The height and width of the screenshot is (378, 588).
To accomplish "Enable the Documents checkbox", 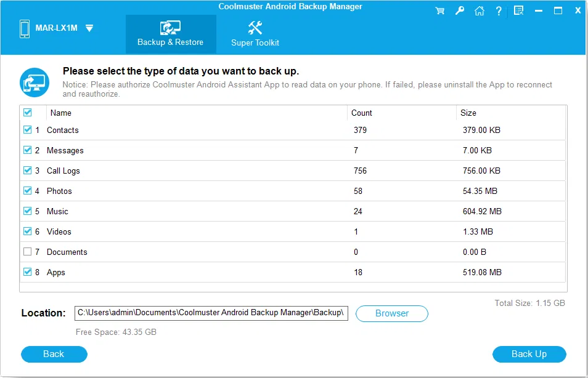I will click(x=27, y=251).
